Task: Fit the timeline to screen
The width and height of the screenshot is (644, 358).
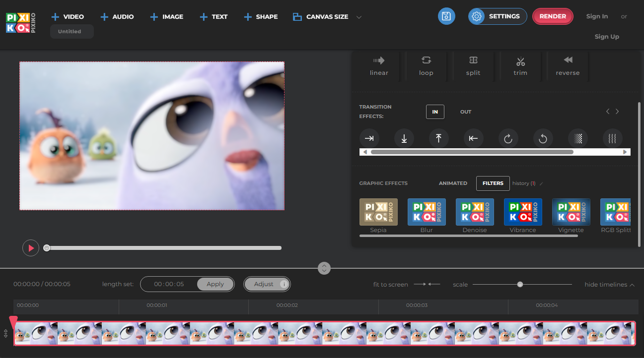Action: click(x=407, y=285)
